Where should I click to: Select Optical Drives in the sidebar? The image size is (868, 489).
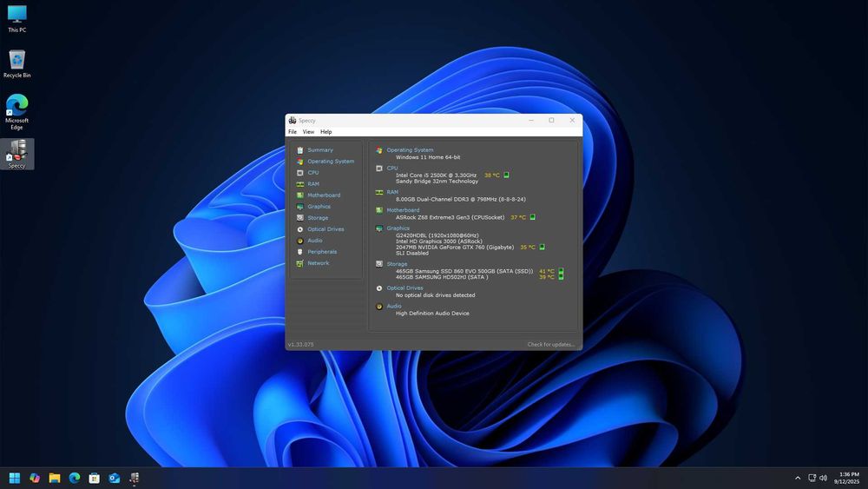point(325,229)
